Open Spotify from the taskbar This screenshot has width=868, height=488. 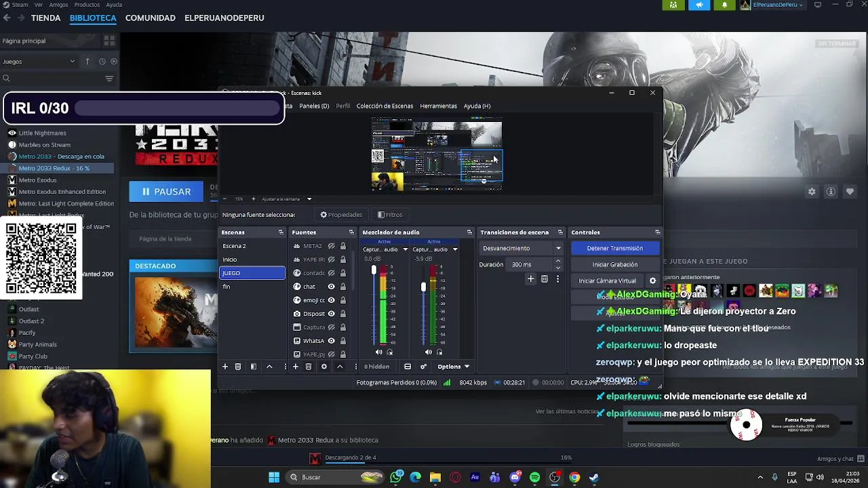pyautogui.click(x=534, y=477)
